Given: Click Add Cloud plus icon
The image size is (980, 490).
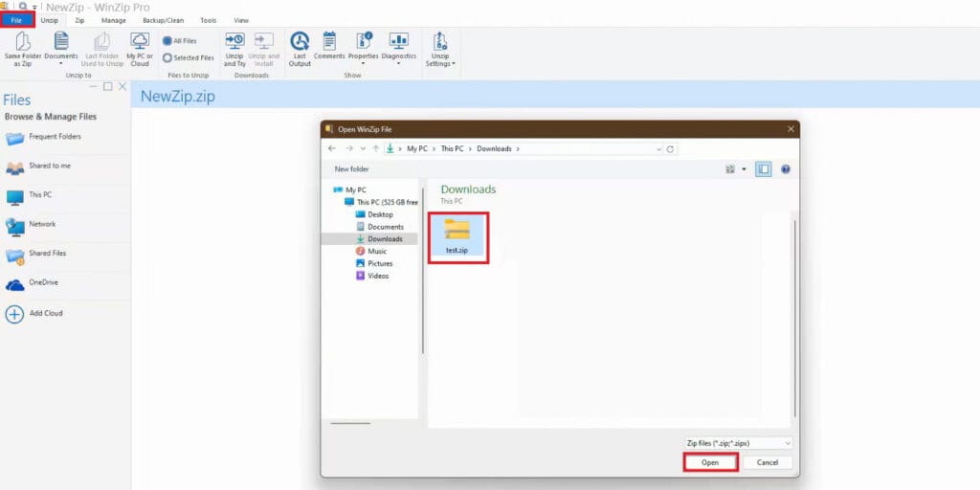Looking at the screenshot, I should (15, 314).
